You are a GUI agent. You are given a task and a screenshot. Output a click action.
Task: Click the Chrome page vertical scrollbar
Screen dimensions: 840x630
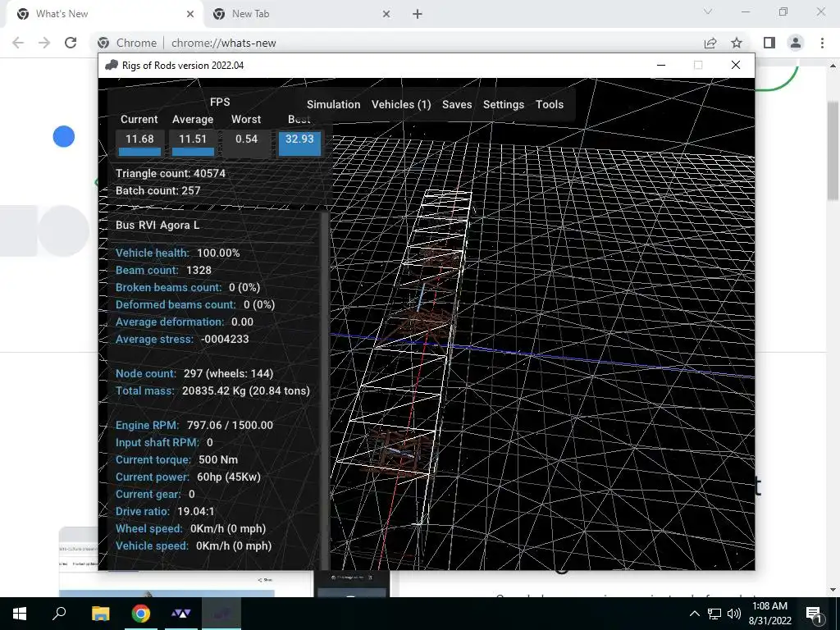[x=833, y=152]
